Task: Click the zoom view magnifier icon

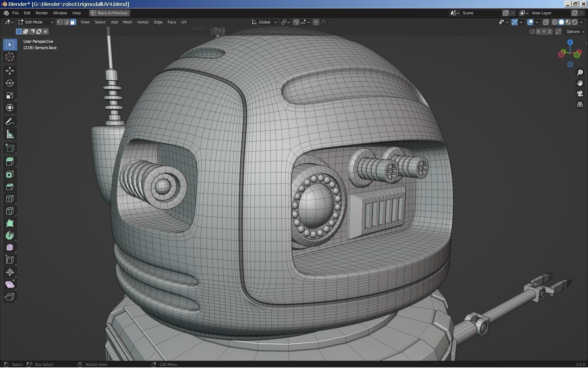Action: (580, 73)
